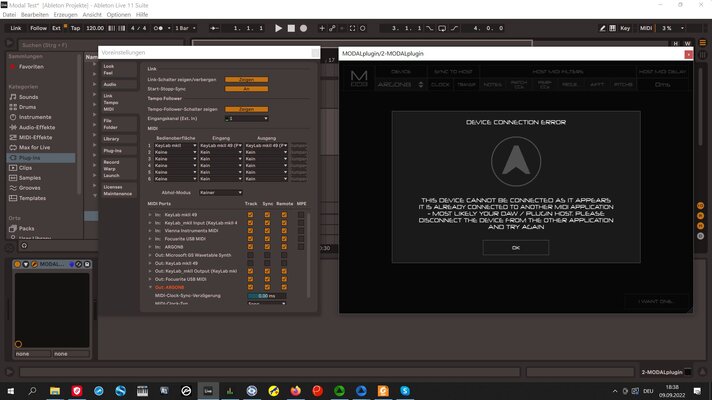The image size is (712, 400).
Task: Open Abhol-Modus dropdown
Action: (221, 193)
